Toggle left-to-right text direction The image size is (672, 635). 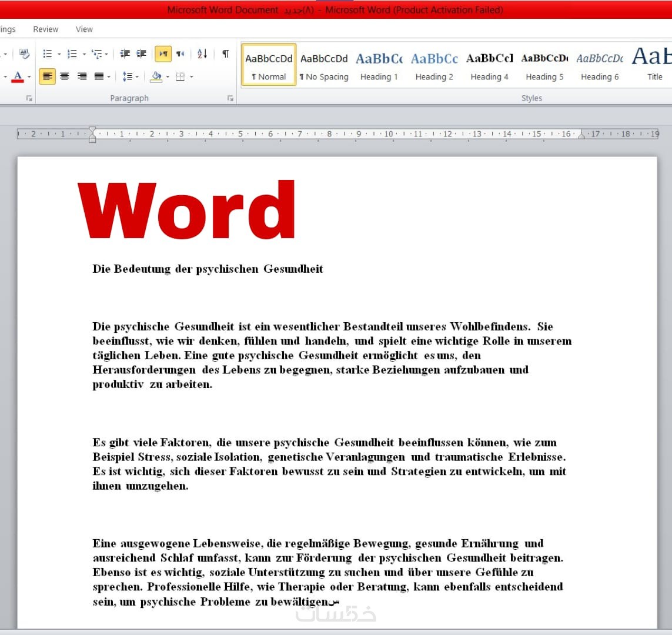tap(163, 54)
